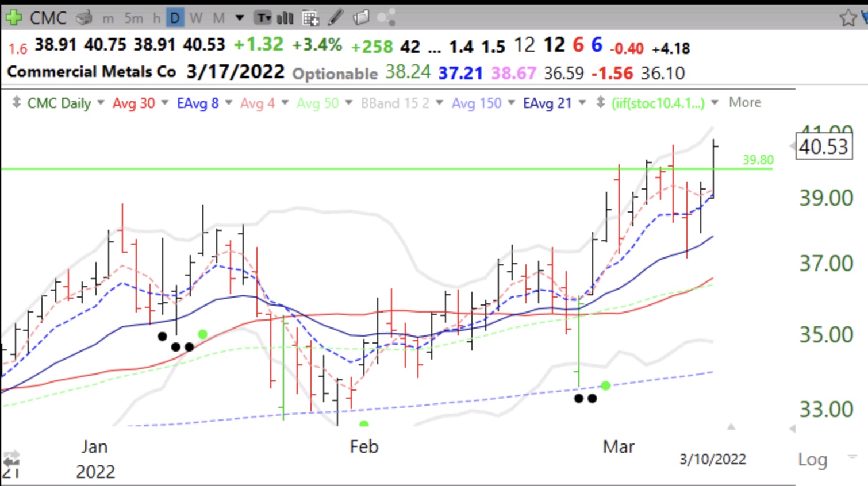The image size is (868, 486).
Task: Select the Daily (D) timeframe
Action: [x=175, y=18]
